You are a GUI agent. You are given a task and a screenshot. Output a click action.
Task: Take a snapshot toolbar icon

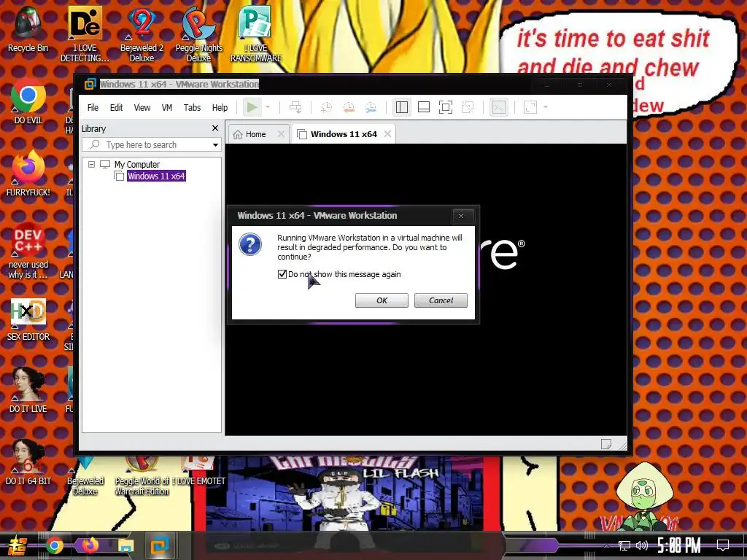click(x=326, y=107)
